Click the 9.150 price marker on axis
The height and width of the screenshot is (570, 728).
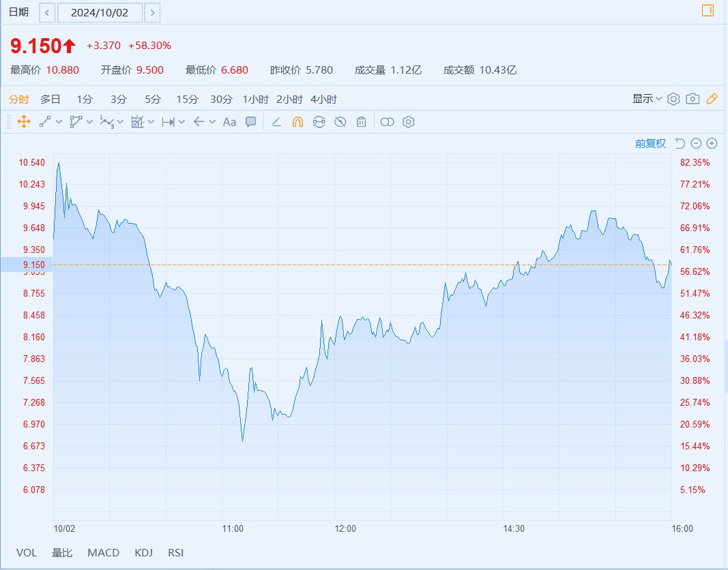pos(26,265)
